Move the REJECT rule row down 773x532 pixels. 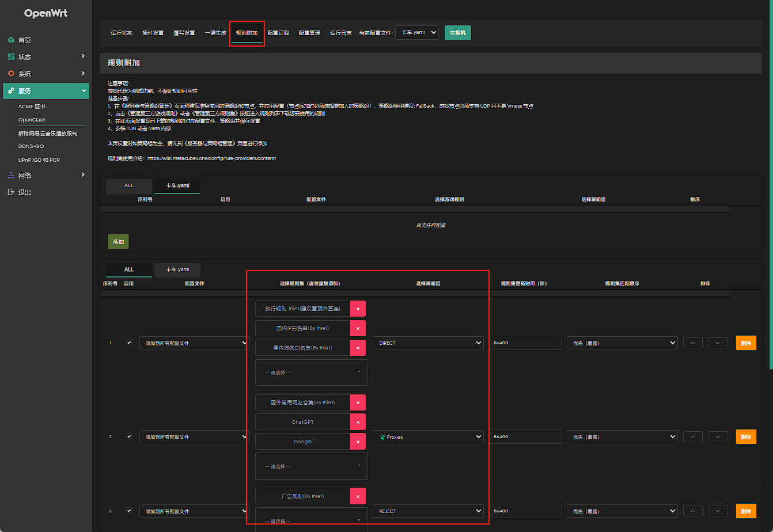[717, 511]
